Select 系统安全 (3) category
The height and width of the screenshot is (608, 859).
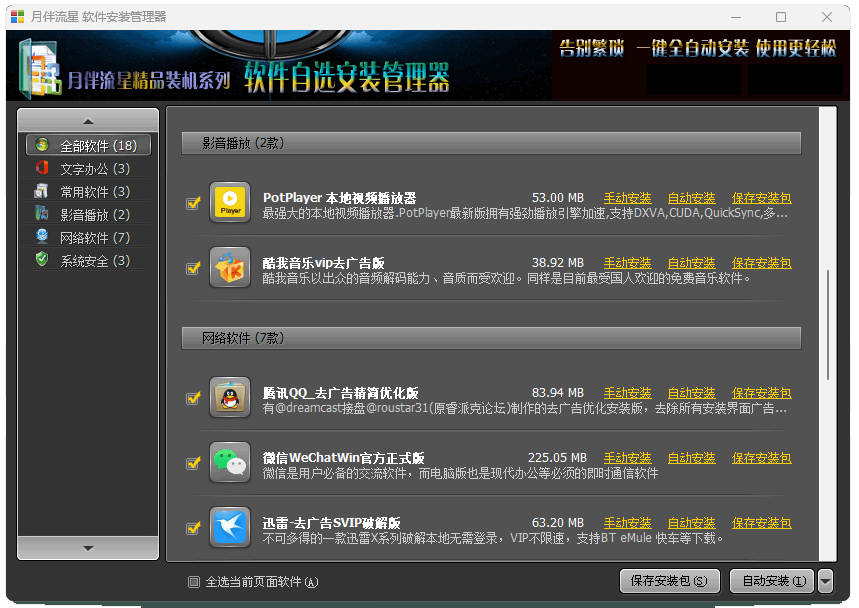[x=88, y=260]
